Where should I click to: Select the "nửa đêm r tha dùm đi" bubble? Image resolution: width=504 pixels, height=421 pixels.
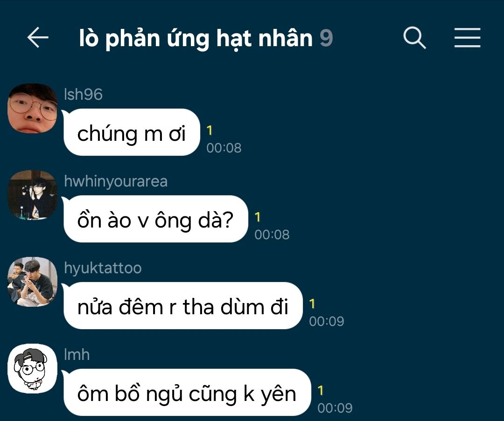tap(183, 306)
